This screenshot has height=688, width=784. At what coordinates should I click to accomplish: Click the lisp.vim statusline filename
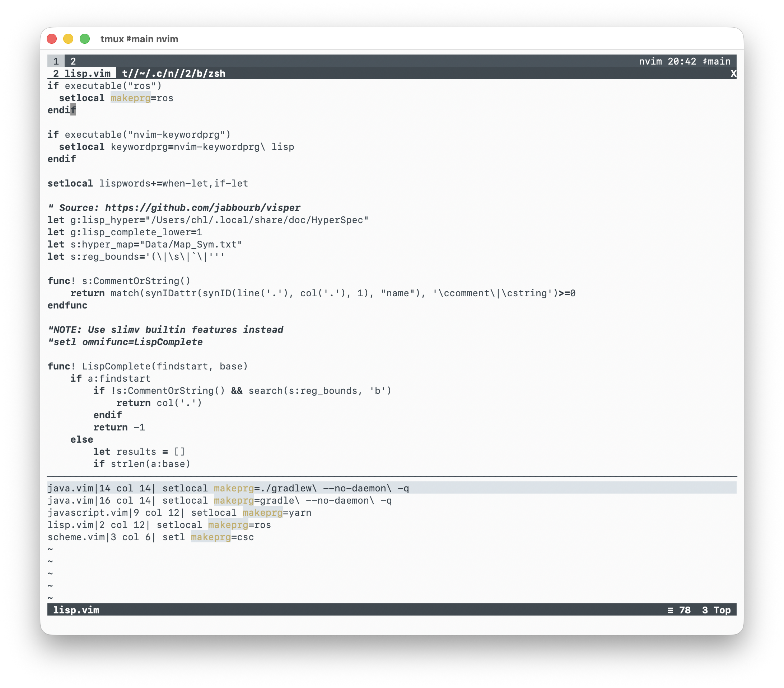tap(76, 610)
